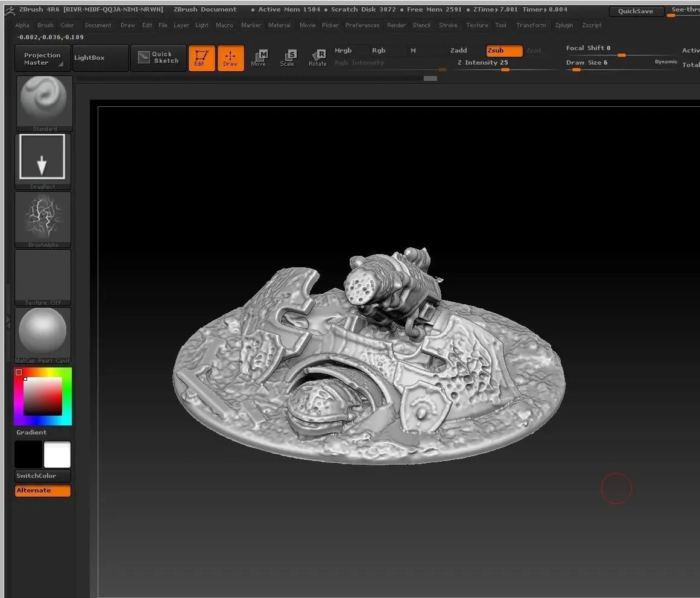Open the Zscript menu
Image resolution: width=700 pixels, height=598 pixels.
592,25
